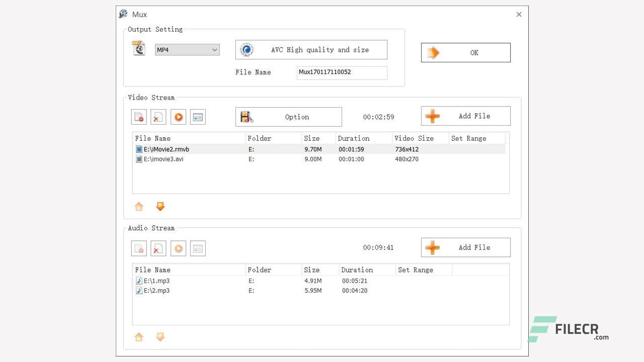
Task: Remove selected audio file from list
Action: pyautogui.click(x=138, y=247)
